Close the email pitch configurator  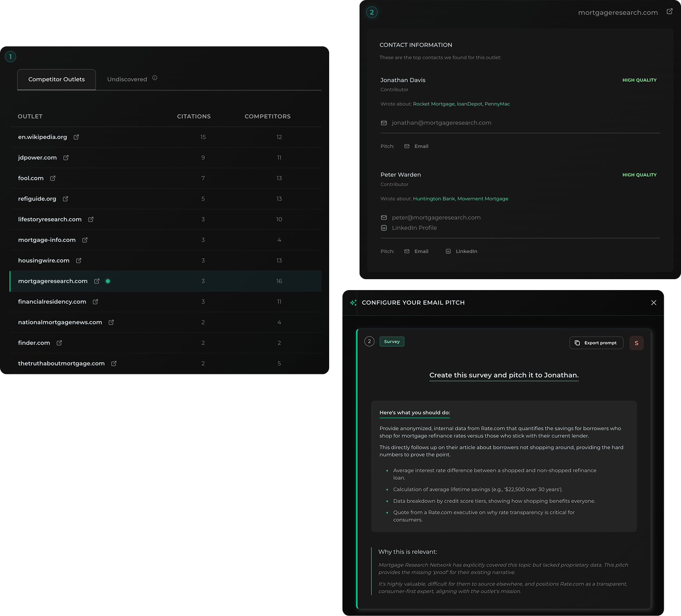(654, 302)
